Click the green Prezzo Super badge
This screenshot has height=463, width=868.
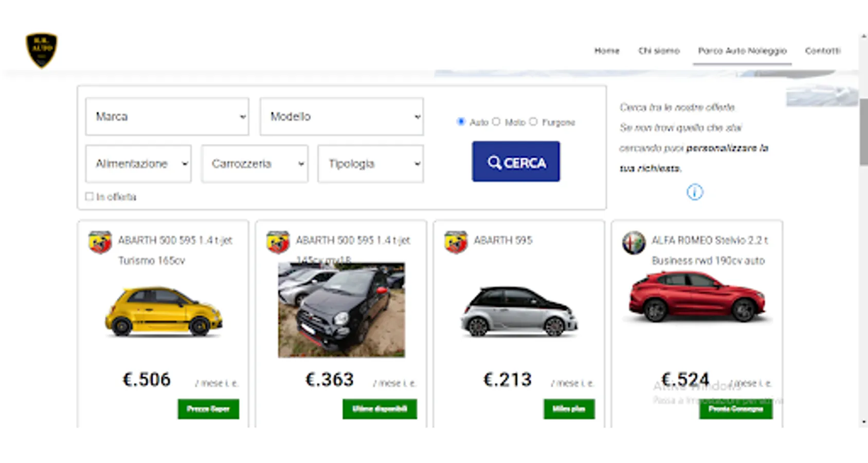click(208, 409)
